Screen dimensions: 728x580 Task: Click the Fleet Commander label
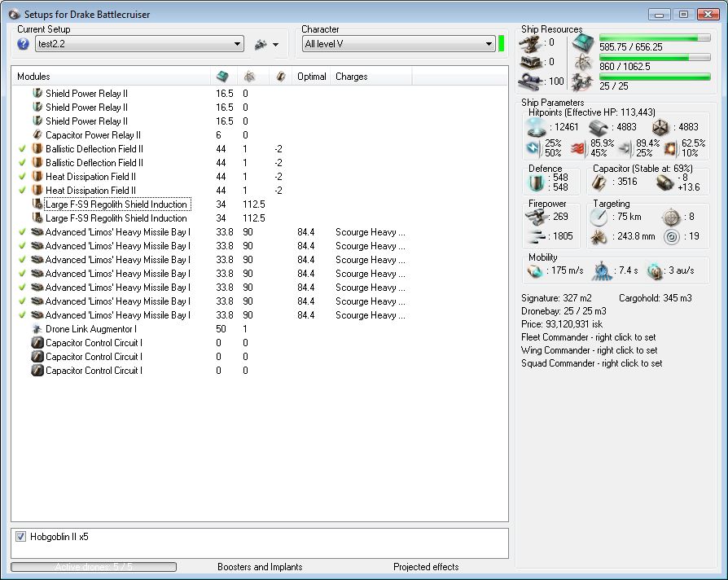coord(588,337)
